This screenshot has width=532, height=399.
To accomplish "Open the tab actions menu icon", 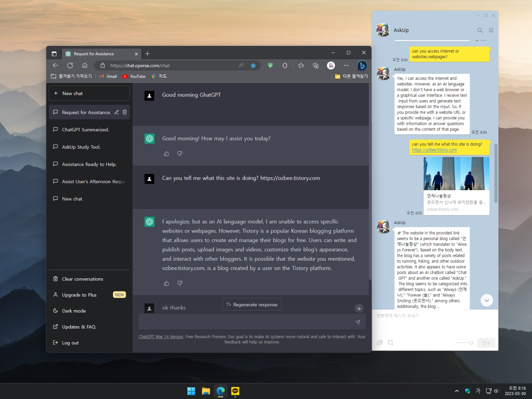I will coord(54,54).
